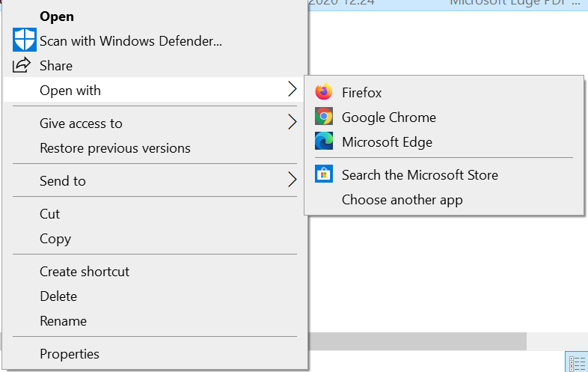Click the Microsoft Edge icon
The height and width of the screenshot is (372, 588).
324,141
